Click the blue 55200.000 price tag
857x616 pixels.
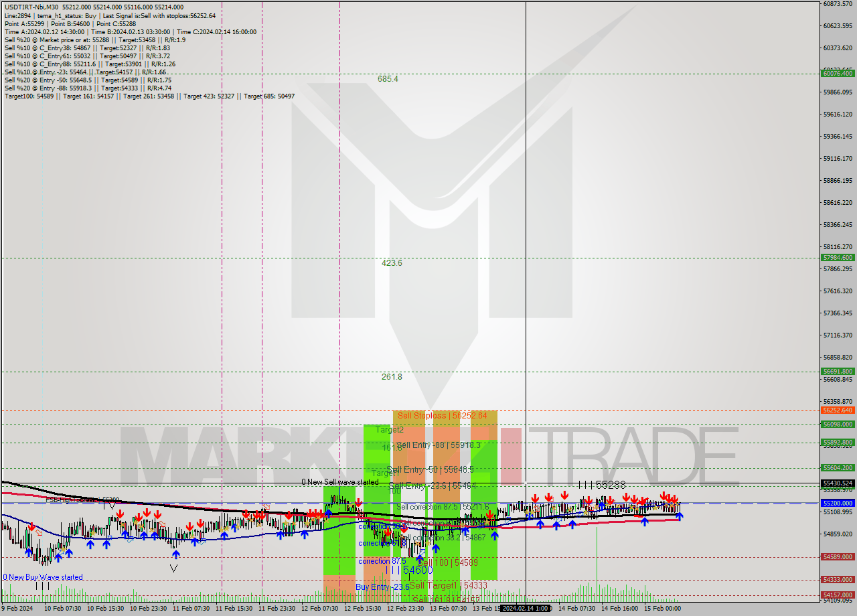click(837, 503)
